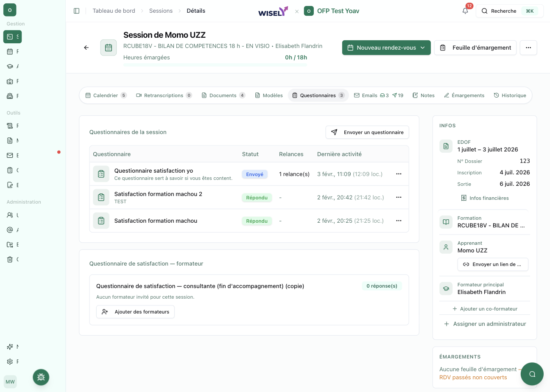The image size is (550, 392).
Task: Open the Recherche search field
Action: (x=510, y=11)
